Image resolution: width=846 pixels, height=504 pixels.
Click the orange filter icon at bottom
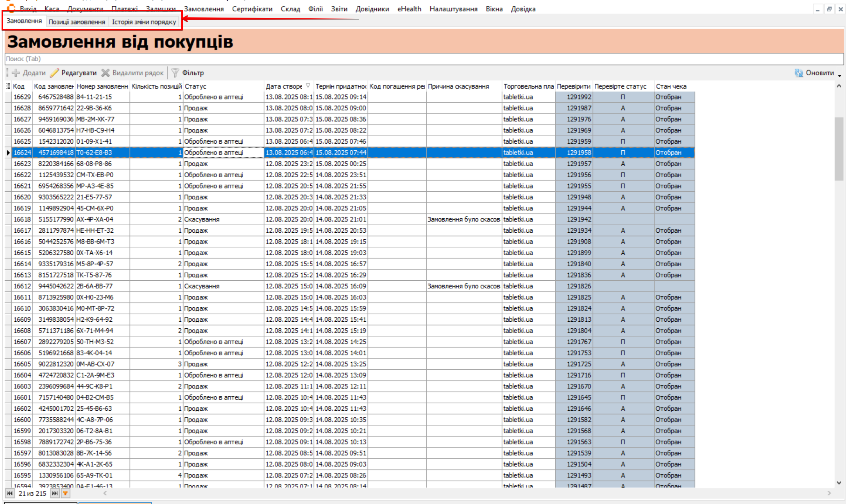[x=66, y=493]
